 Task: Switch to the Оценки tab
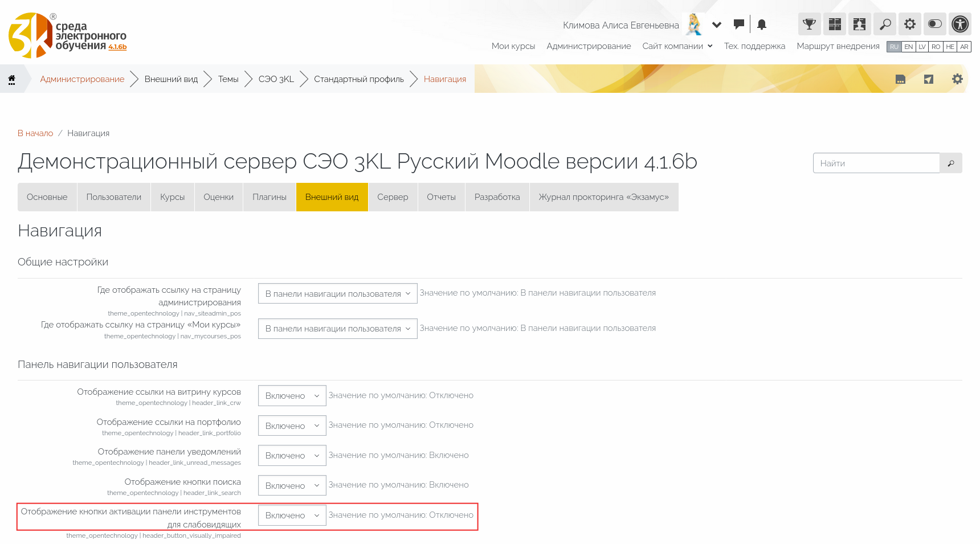point(219,197)
